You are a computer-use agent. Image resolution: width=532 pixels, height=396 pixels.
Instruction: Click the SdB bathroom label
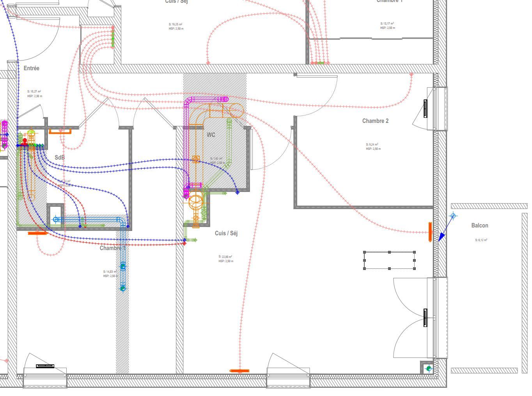pos(60,158)
